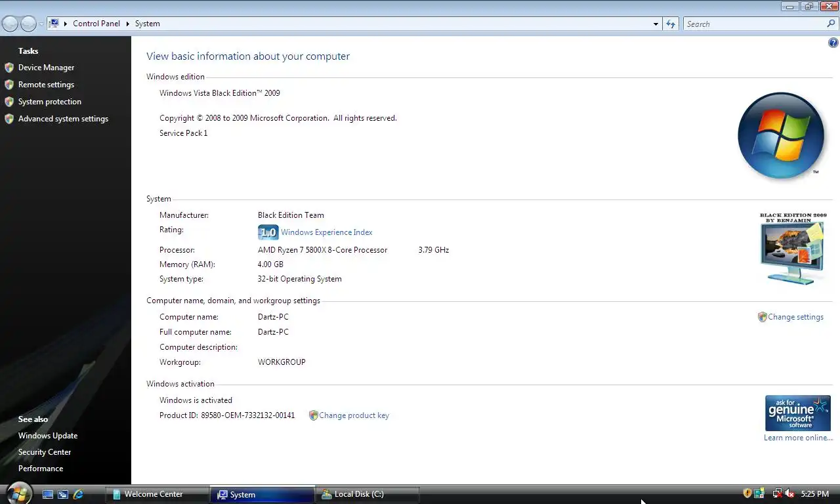This screenshot has height=504, width=840.
Task: Click Show Desktop quick launch icon
Action: (x=48, y=494)
